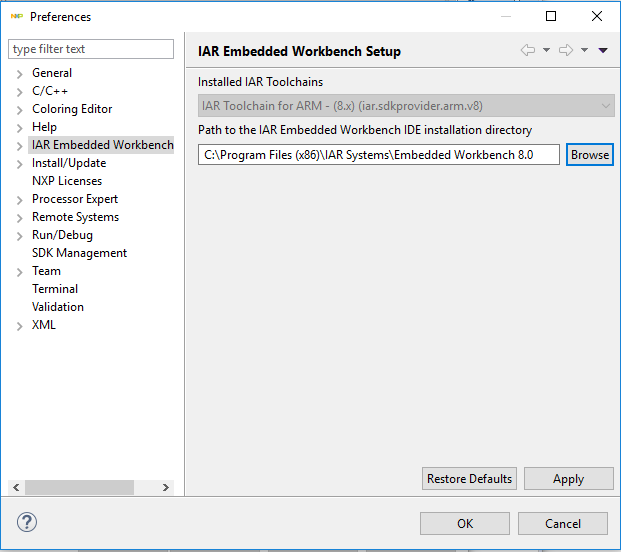Click the type filter text field
The image size is (621, 552).
point(91,49)
